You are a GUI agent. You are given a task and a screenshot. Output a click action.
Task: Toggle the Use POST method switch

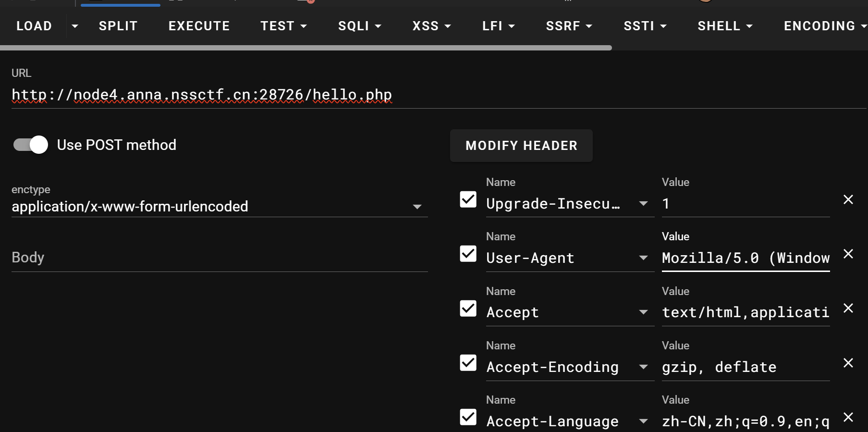pos(31,145)
